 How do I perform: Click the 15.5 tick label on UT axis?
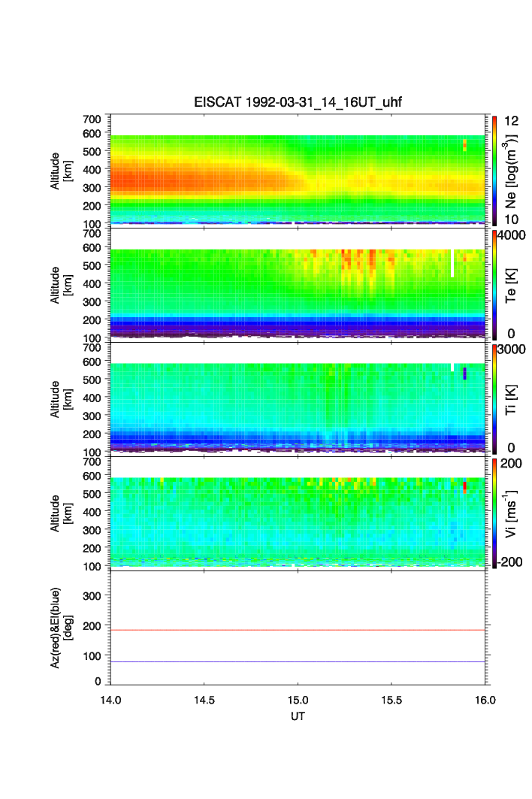click(391, 700)
